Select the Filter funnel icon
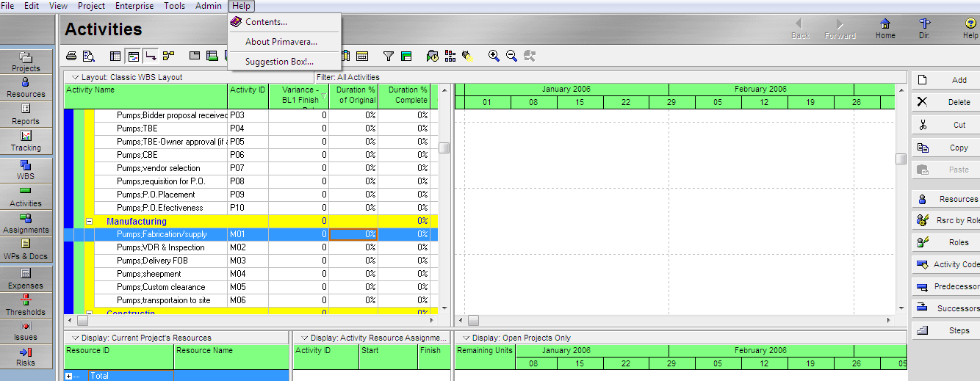The image size is (980, 381). (x=389, y=56)
